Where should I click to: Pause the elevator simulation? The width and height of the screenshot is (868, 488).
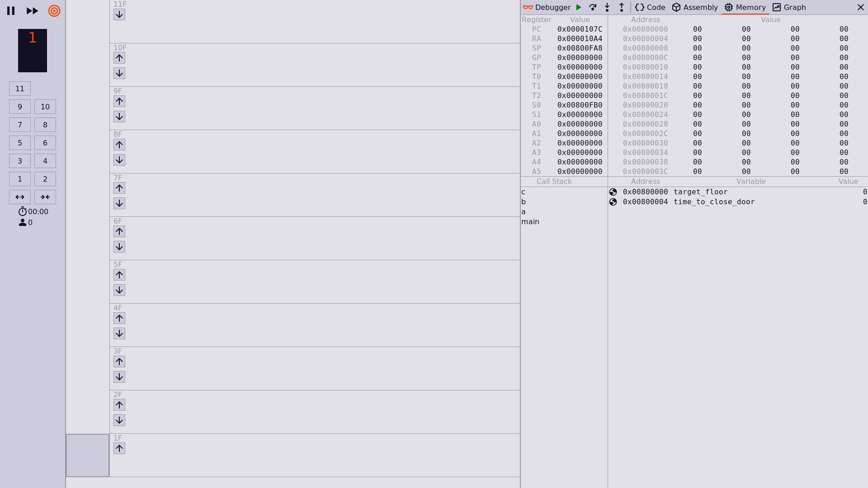click(11, 11)
